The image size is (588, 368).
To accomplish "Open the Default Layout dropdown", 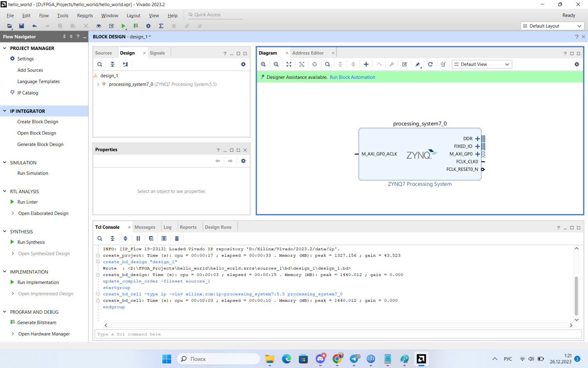I will (552, 26).
